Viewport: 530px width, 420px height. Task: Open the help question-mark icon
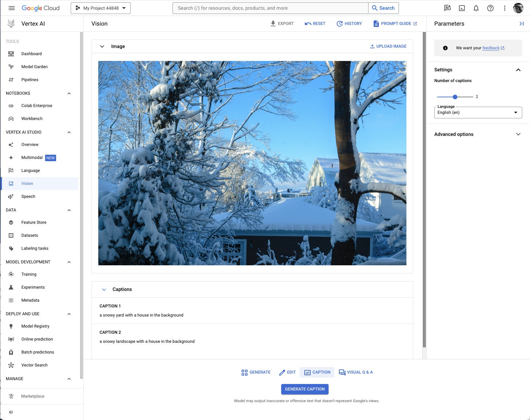490,8
